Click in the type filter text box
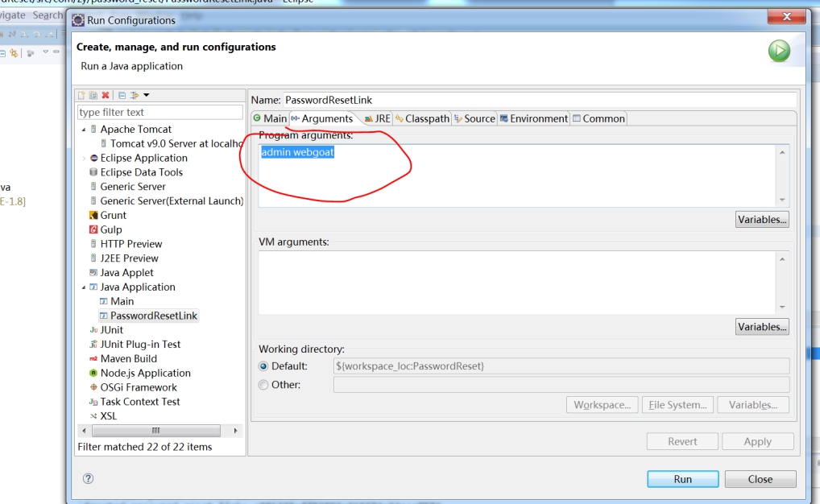 click(160, 113)
